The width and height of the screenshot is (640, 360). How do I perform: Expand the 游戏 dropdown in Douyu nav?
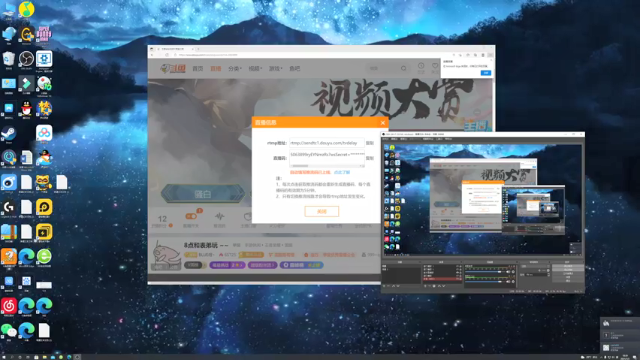[276, 69]
